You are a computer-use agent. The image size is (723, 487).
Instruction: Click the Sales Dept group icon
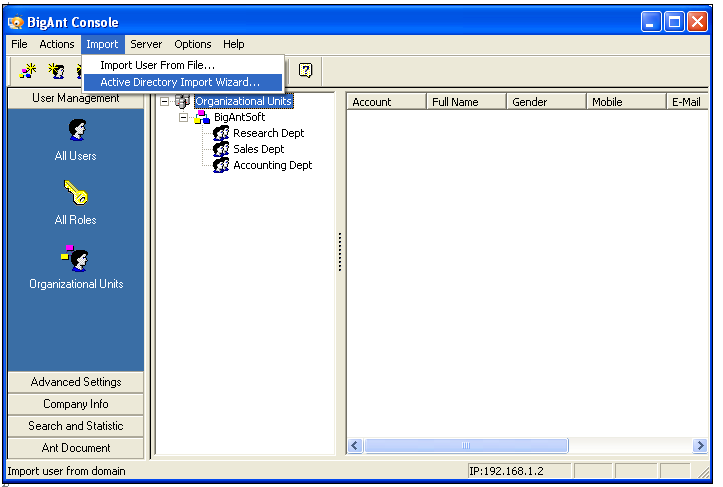(x=221, y=149)
